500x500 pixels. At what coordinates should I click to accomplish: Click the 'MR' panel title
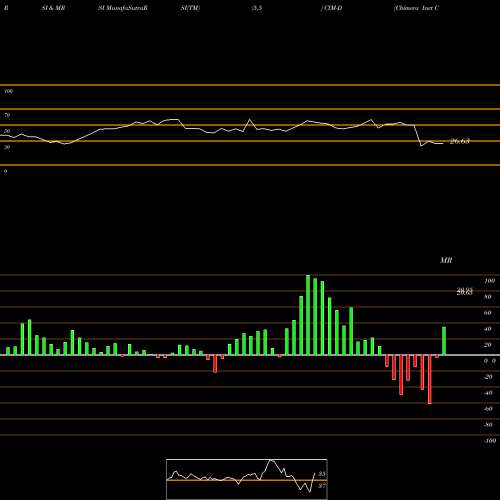446,260
